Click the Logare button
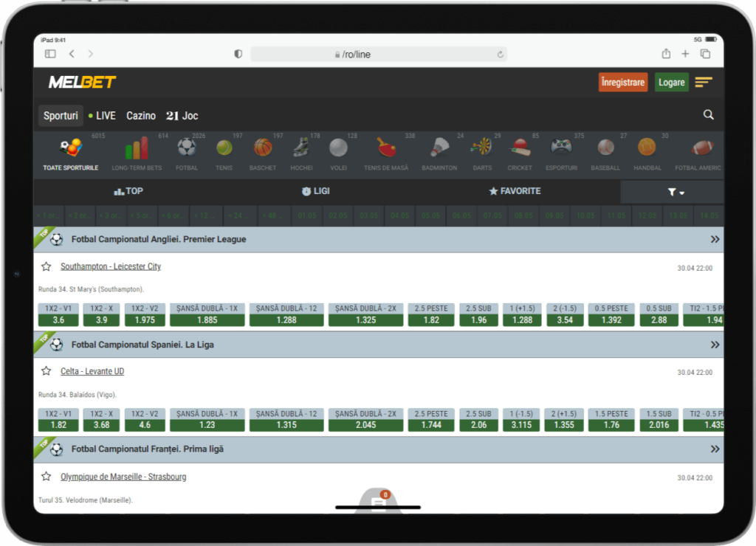Viewport: 756px width, 546px height. tap(672, 83)
